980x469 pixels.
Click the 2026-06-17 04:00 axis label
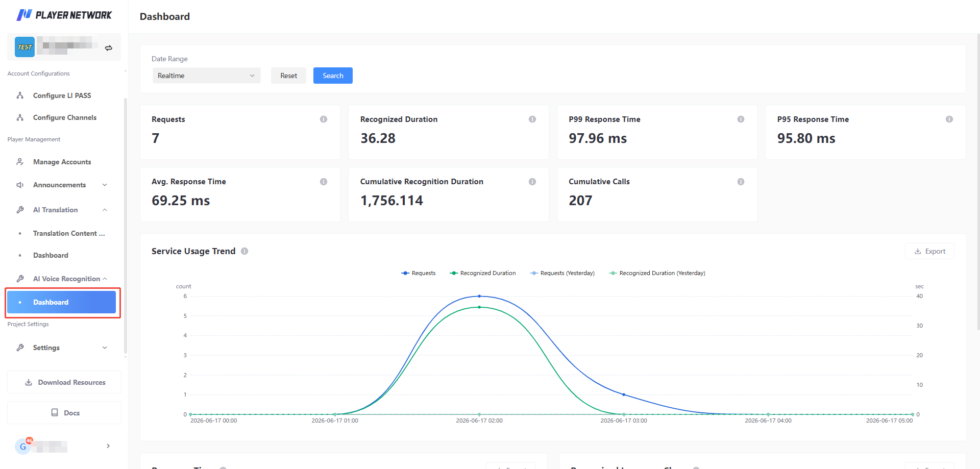(768, 421)
